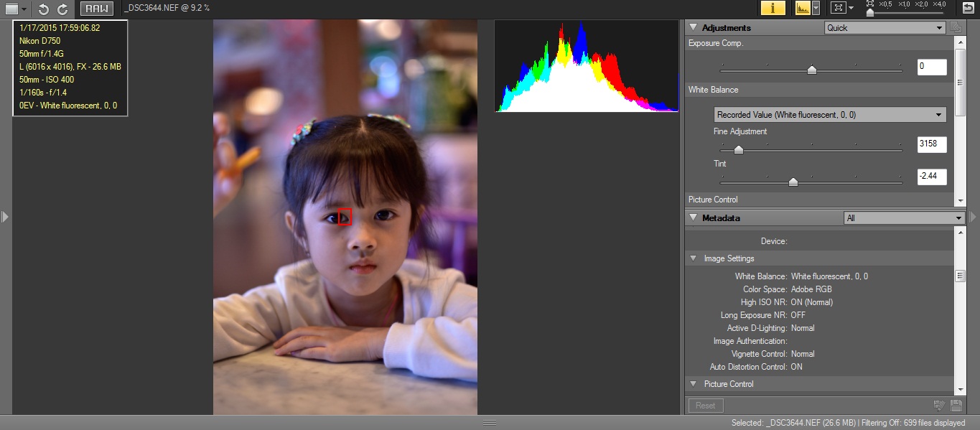
Task: Collapse the Adjustments panel
Action: click(693, 28)
